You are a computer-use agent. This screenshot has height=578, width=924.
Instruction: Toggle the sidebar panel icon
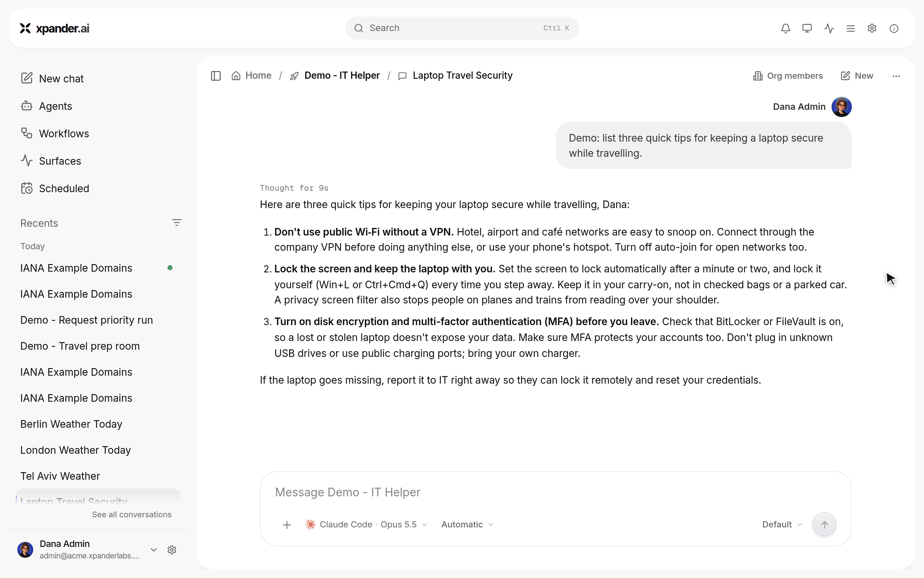coord(216,76)
